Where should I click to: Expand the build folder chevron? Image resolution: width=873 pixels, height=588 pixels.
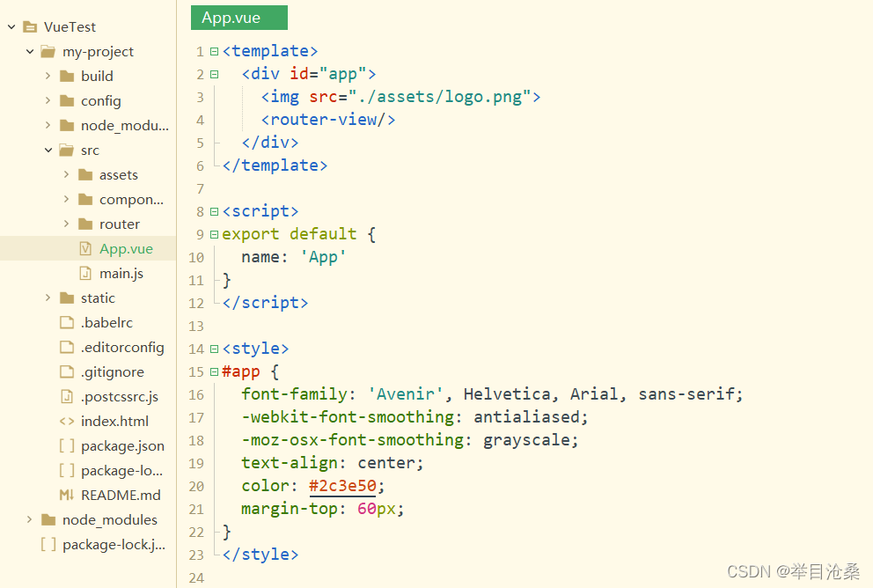48,76
